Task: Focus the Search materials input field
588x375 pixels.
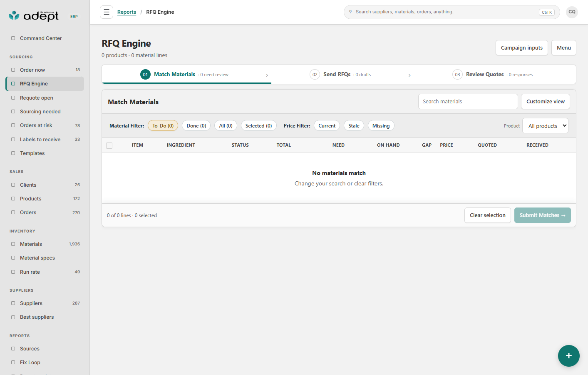Action: point(468,101)
